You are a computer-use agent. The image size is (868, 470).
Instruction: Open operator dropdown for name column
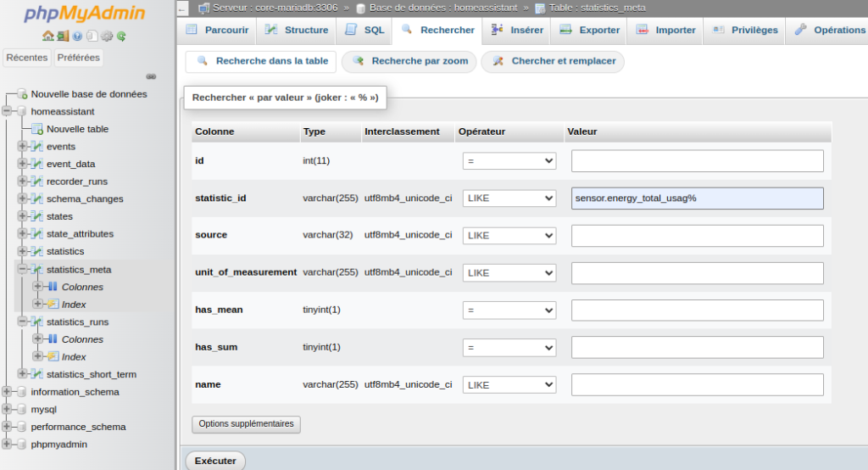pos(509,384)
